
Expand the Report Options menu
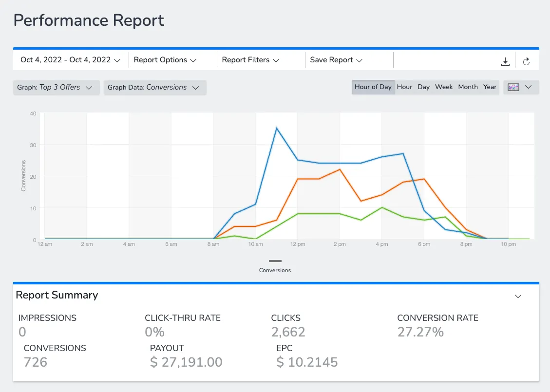pos(165,60)
